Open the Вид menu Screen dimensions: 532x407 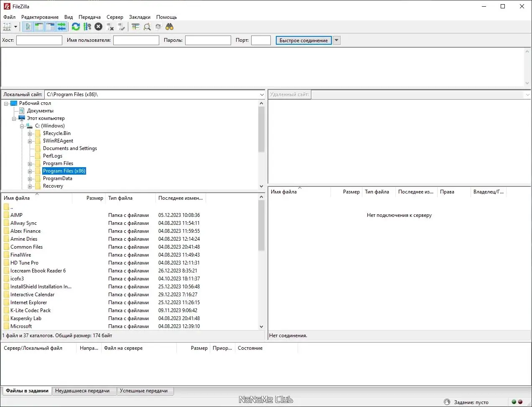pyautogui.click(x=69, y=17)
